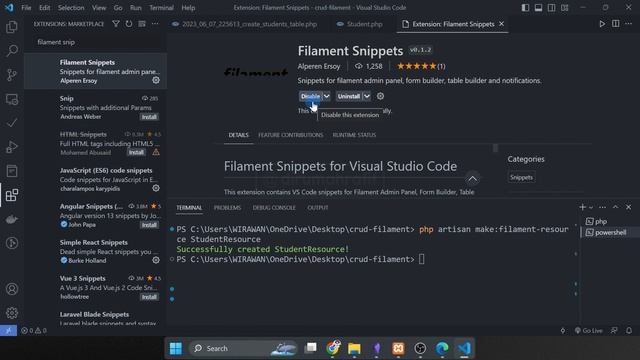Screen dimensions: 640x360
Task: Toggle the bottom panel layout
Action: tap(538, 8)
